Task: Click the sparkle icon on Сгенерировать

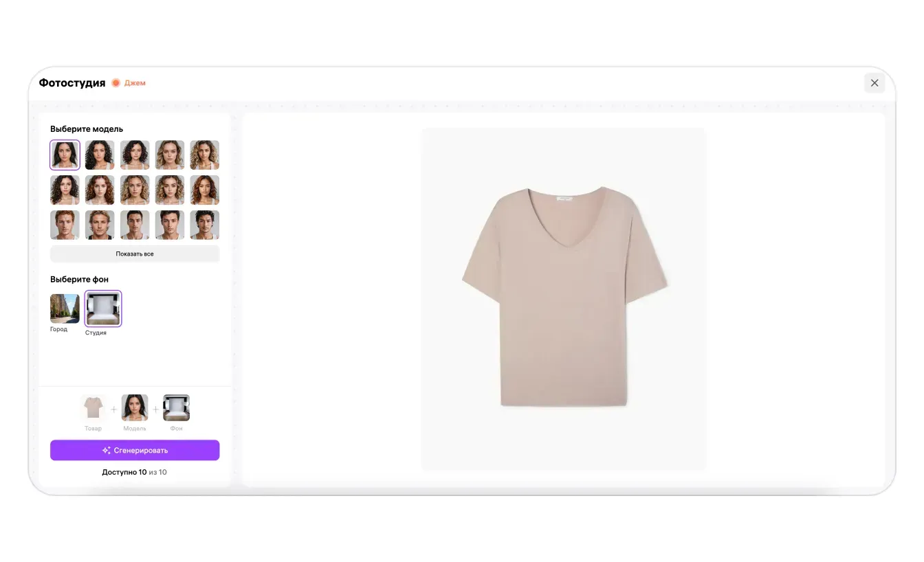Action: pyautogui.click(x=107, y=451)
